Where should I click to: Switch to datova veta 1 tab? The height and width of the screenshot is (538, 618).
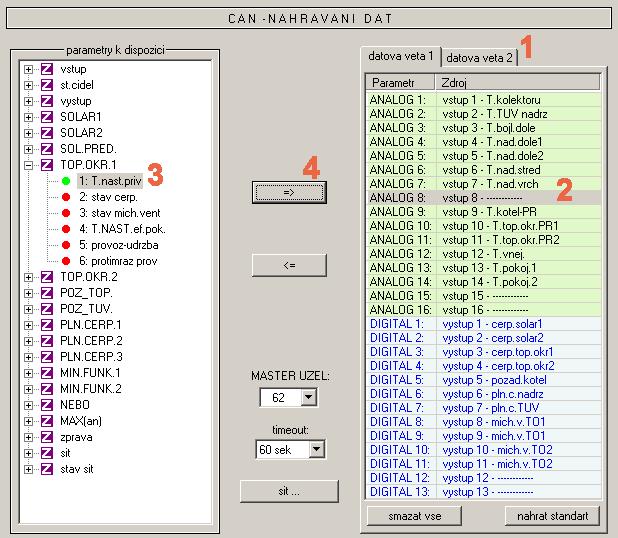400,56
